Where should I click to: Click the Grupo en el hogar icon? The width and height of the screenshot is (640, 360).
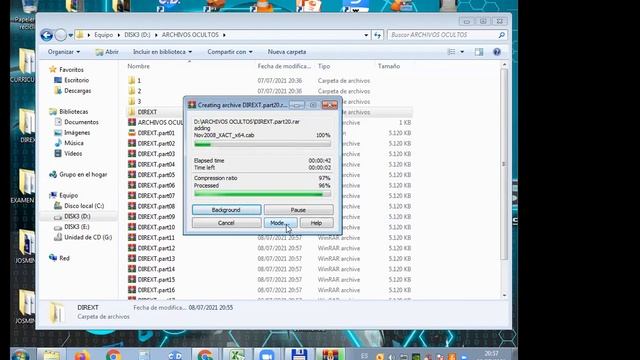click(53, 174)
